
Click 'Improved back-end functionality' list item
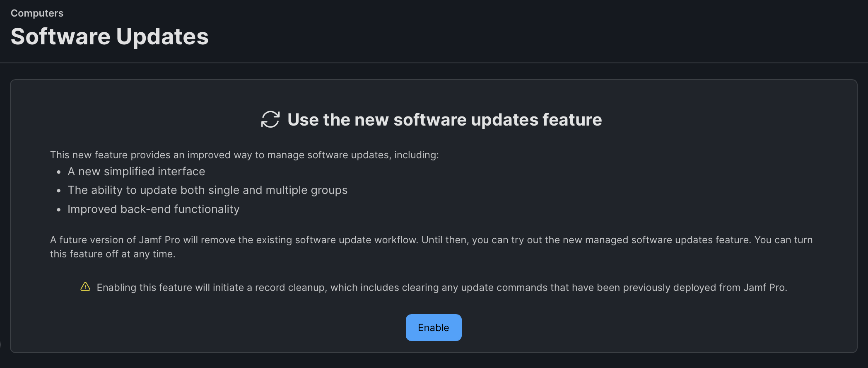[x=153, y=209]
